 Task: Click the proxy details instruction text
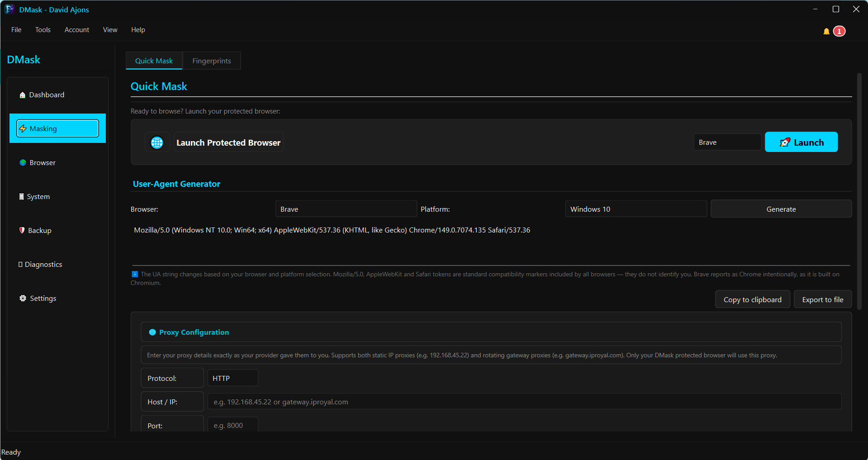pos(462,355)
